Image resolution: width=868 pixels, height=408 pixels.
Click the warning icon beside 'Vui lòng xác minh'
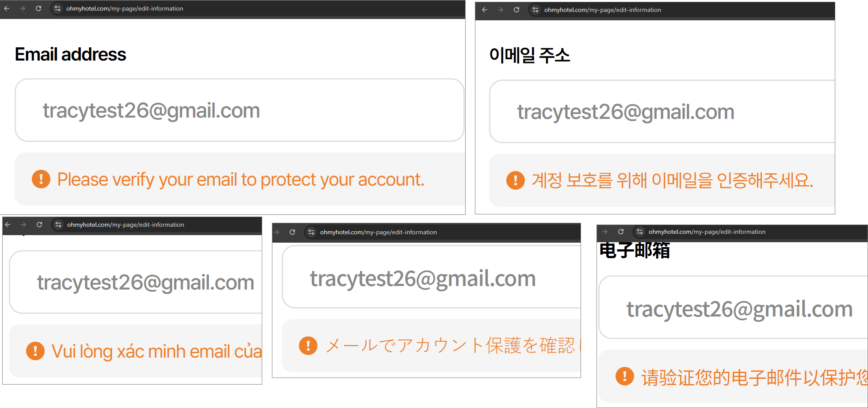pyautogui.click(x=35, y=351)
